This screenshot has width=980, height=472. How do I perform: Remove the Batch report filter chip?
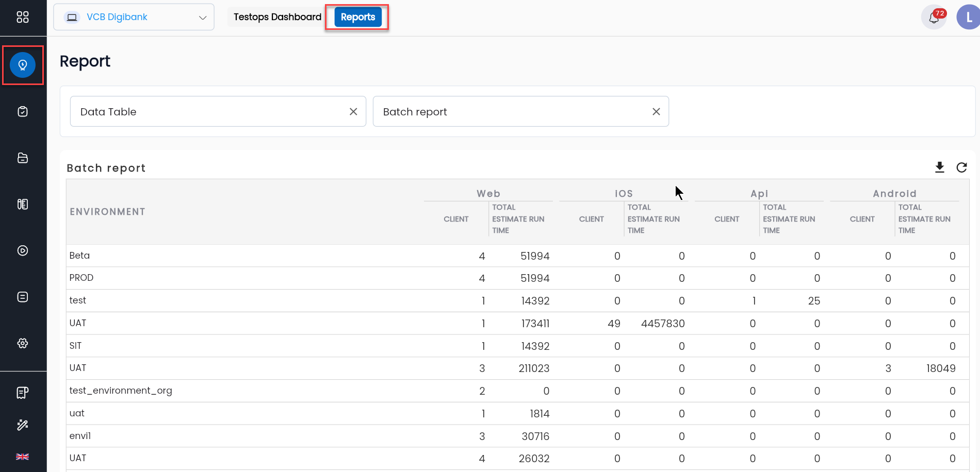[656, 111]
